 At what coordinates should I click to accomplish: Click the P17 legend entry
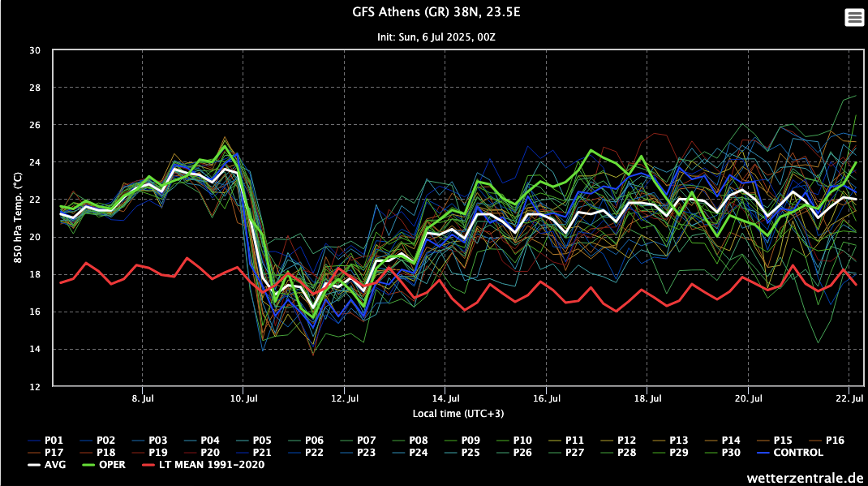(54, 452)
